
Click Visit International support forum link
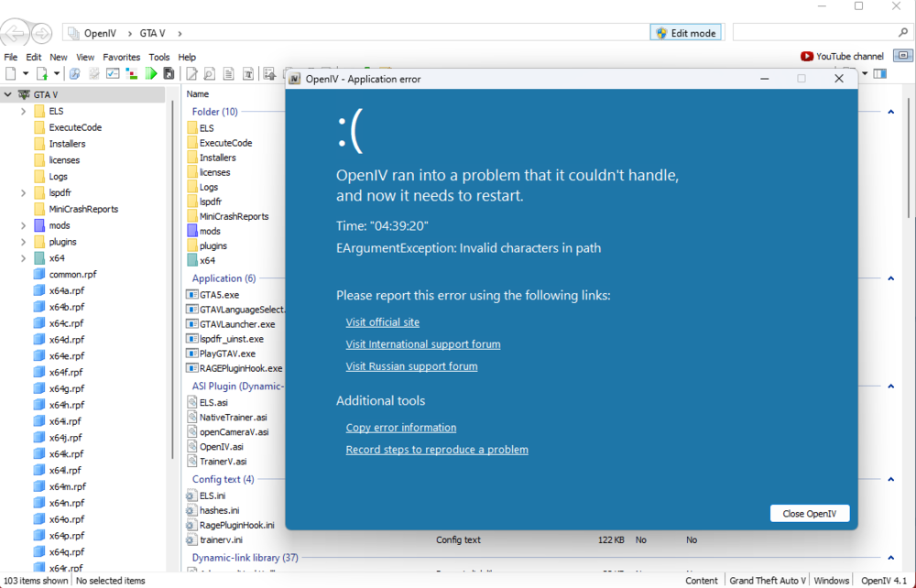[423, 344]
